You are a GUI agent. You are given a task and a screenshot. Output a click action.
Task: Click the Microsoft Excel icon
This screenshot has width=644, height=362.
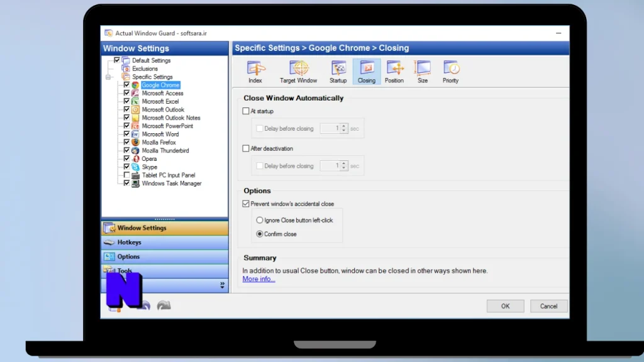click(135, 101)
